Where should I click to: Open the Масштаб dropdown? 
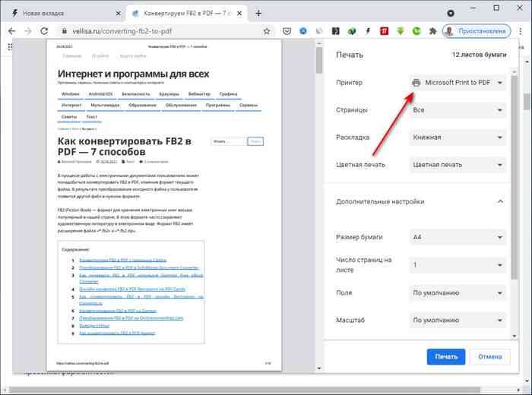[458, 320]
